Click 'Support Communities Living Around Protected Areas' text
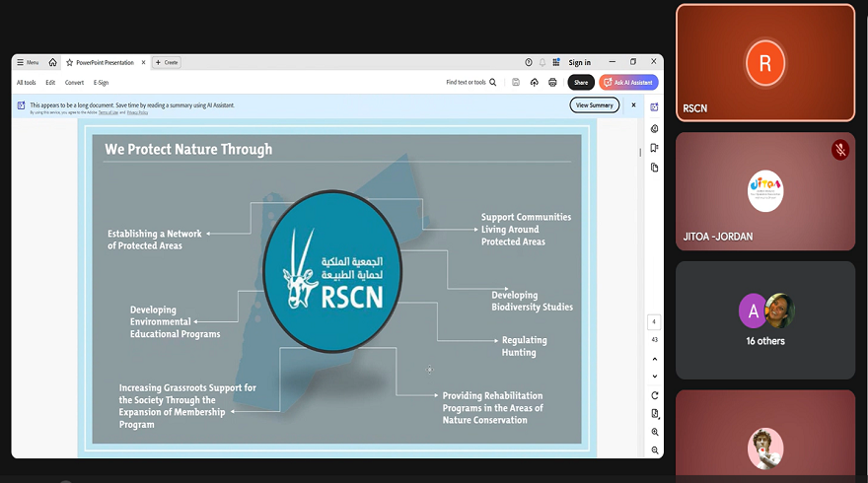The image size is (868, 483). 526,229
